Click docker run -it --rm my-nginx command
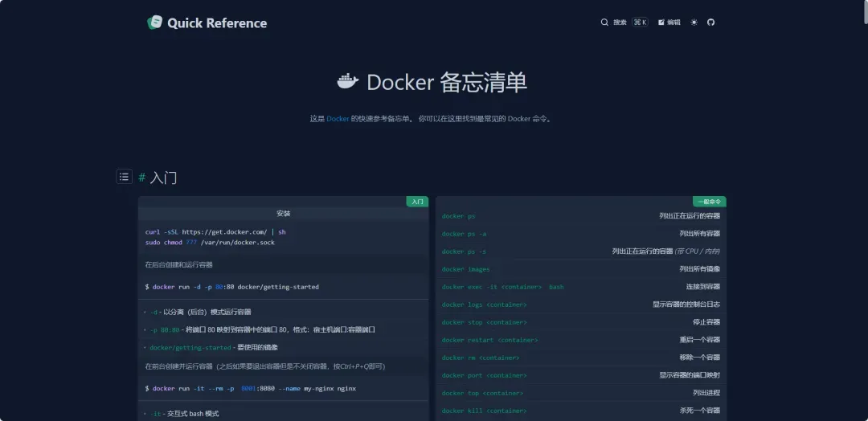868x421 pixels. point(251,388)
